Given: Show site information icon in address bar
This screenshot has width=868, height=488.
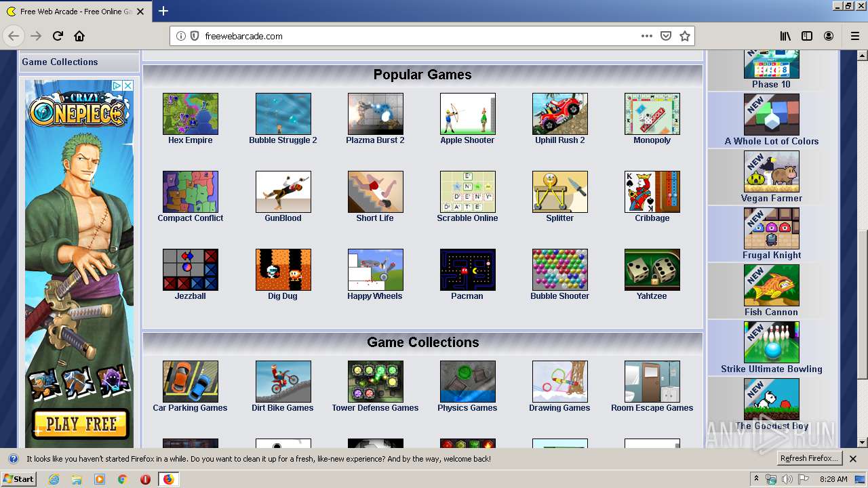Looking at the screenshot, I should click(180, 36).
